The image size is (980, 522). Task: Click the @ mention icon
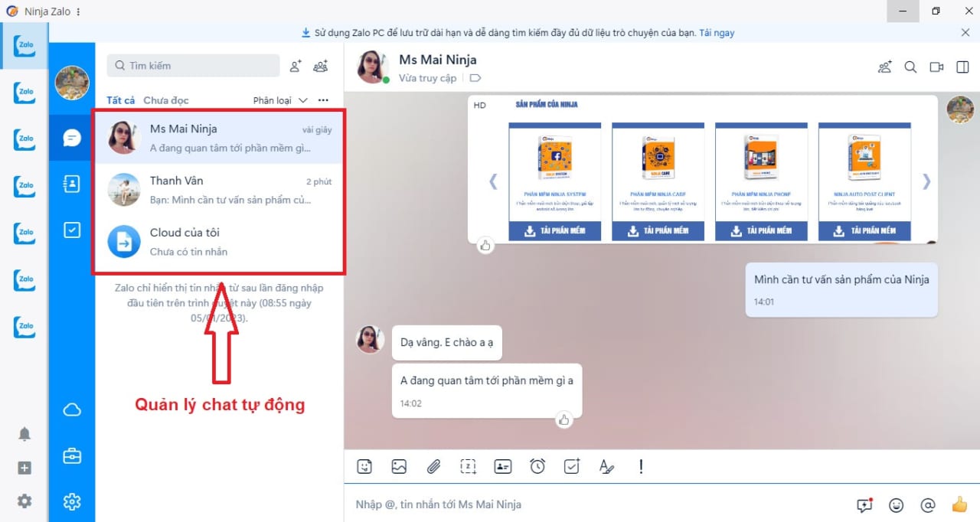pos(927,504)
